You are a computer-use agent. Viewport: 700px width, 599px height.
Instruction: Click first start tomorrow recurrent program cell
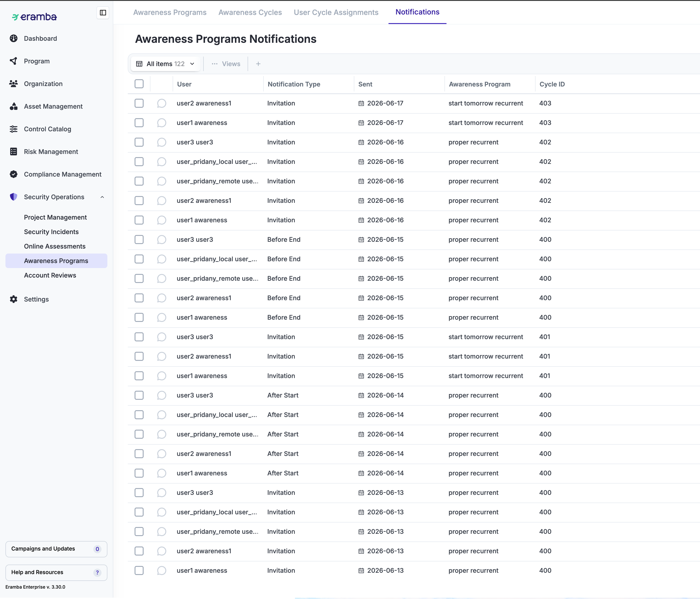click(486, 103)
